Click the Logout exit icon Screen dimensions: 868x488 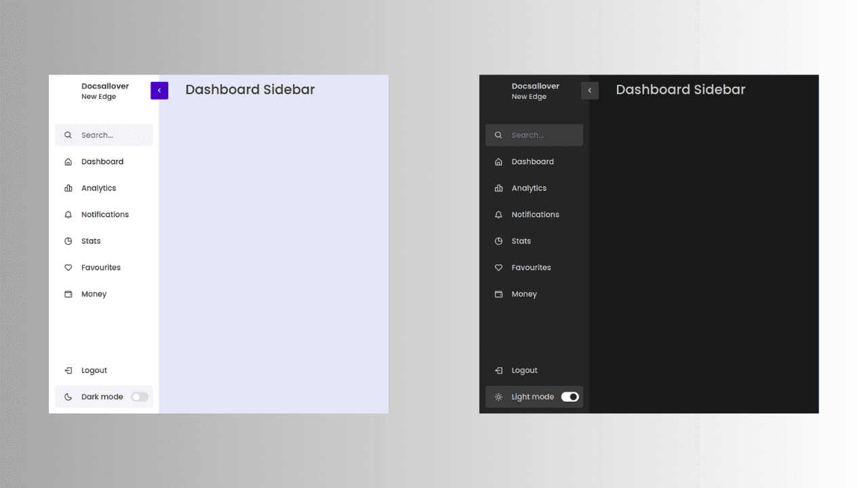(68, 370)
